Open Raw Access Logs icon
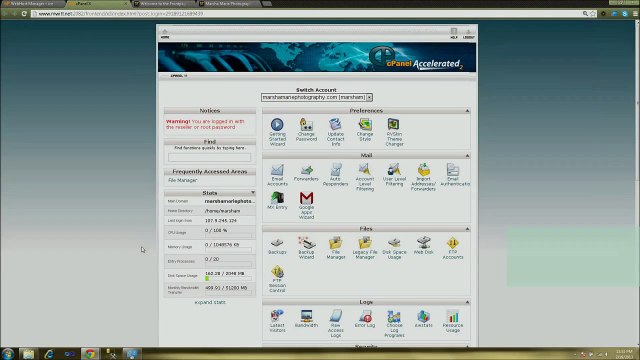 coord(336,316)
